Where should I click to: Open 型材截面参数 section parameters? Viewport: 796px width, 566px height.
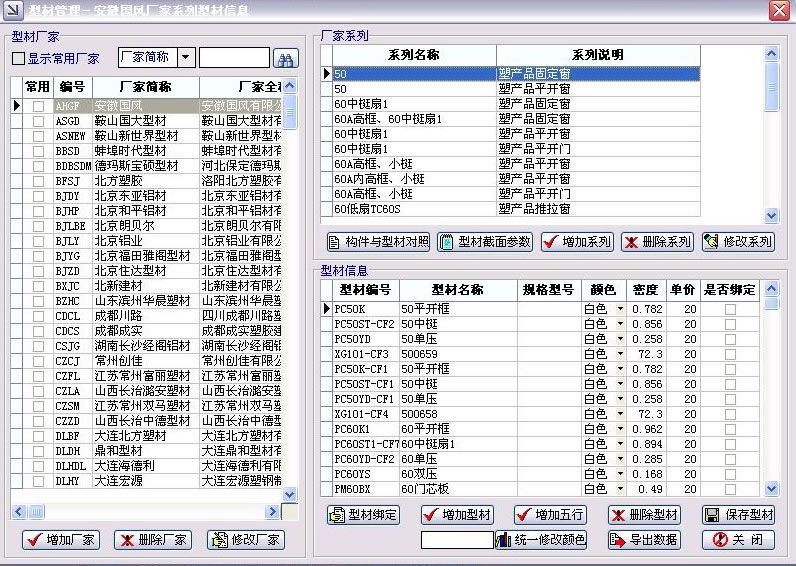click(485, 242)
